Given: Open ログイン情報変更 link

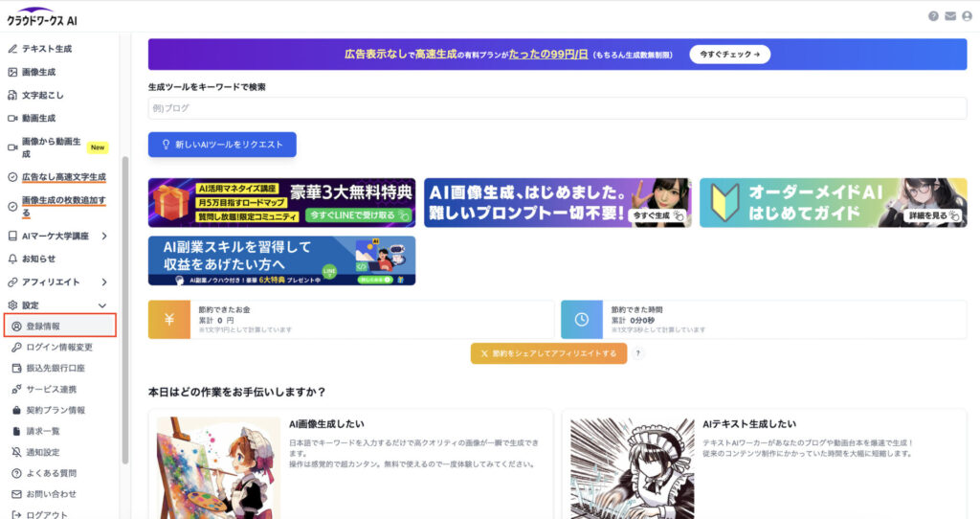Looking at the screenshot, I should [59, 347].
